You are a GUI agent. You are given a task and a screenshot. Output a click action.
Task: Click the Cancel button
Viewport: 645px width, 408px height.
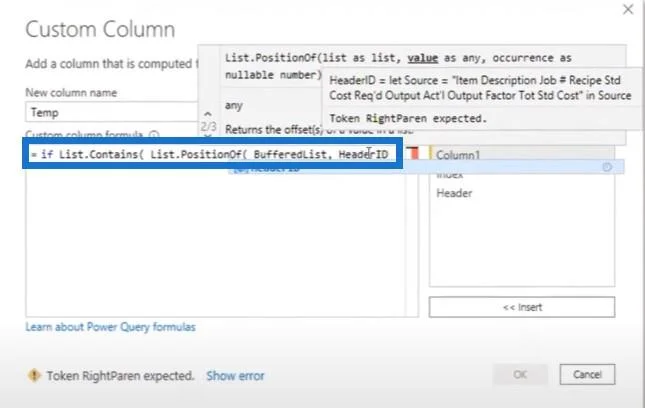[x=587, y=374]
